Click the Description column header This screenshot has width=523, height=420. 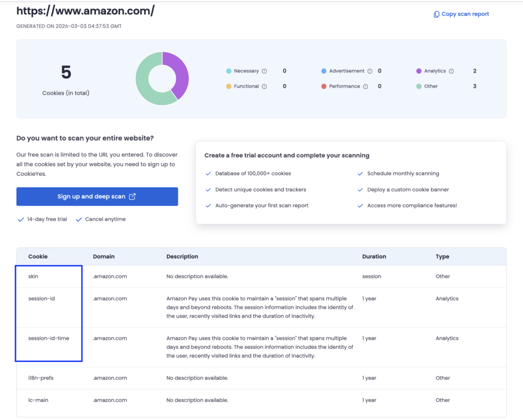(182, 256)
